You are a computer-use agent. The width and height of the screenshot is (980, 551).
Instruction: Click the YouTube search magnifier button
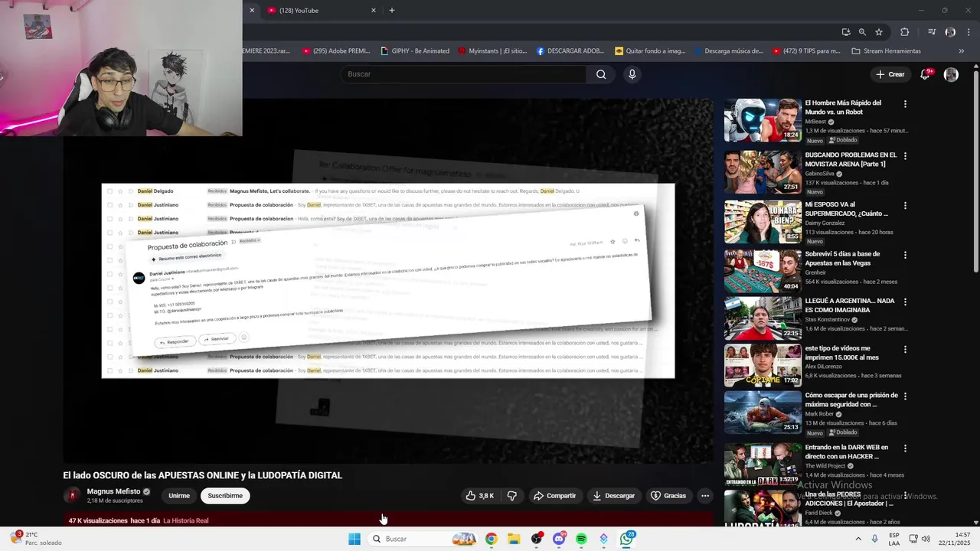click(601, 74)
